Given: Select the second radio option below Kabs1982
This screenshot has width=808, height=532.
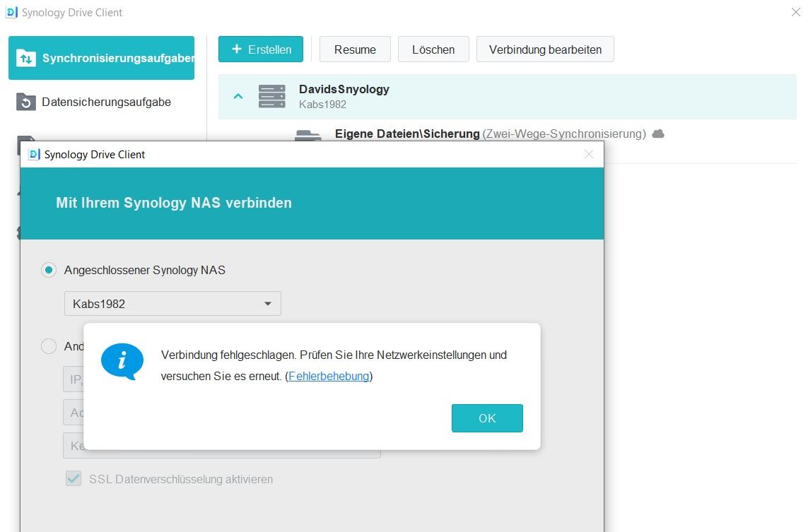Looking at the screenshot, I should [49, 346].
